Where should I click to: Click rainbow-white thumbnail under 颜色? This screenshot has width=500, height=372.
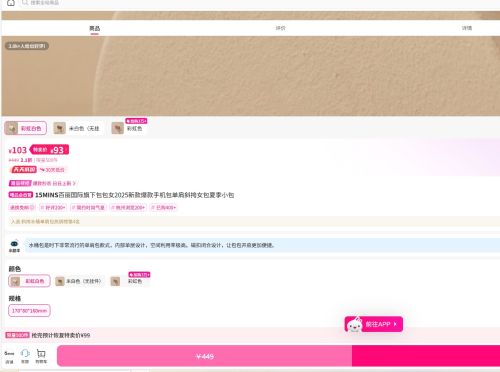pyautogui.click(x=15, y=281)
